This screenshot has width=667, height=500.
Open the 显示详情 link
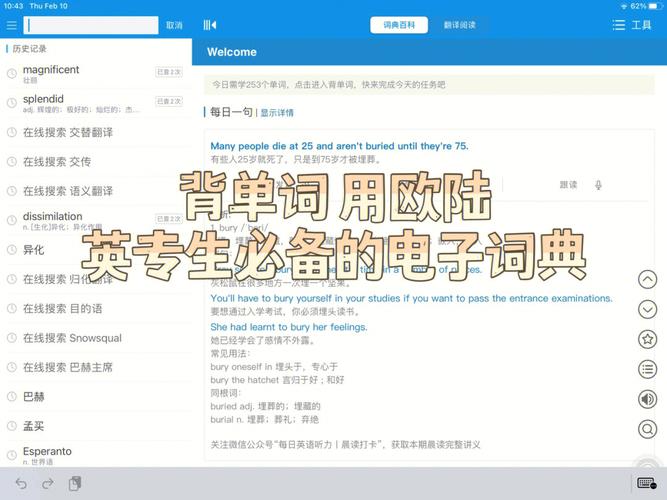click(277, 113)
